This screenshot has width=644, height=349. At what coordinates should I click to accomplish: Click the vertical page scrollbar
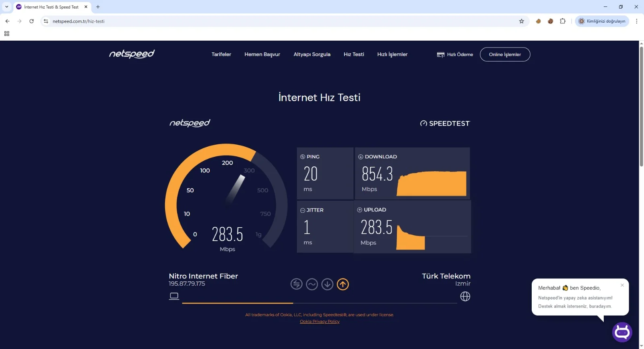point(642,106)
